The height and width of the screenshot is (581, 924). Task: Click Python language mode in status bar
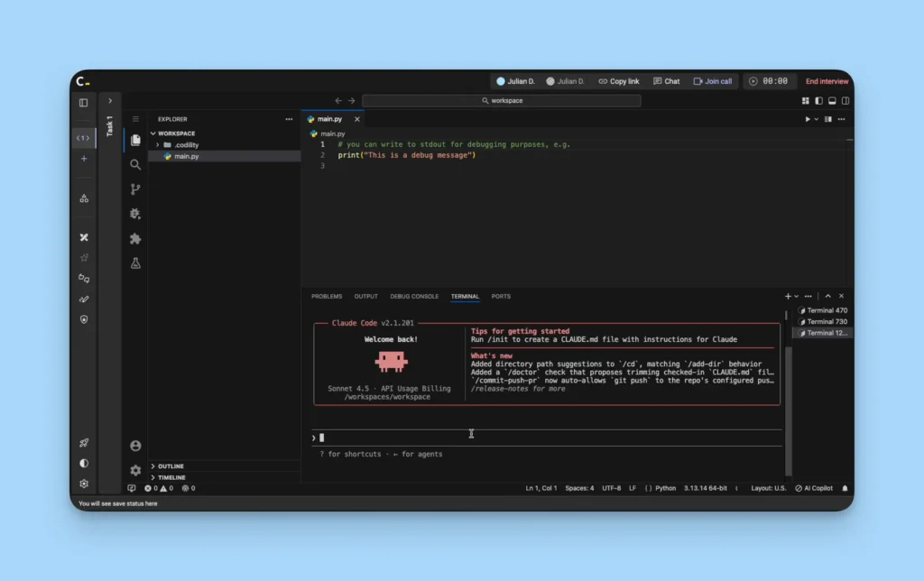click(665, 488)
